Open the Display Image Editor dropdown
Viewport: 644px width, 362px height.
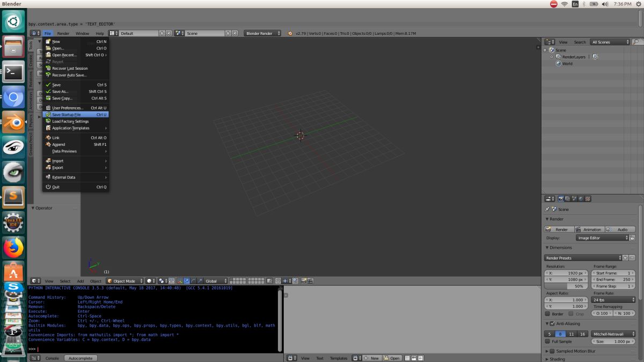(x=602, y=238)
